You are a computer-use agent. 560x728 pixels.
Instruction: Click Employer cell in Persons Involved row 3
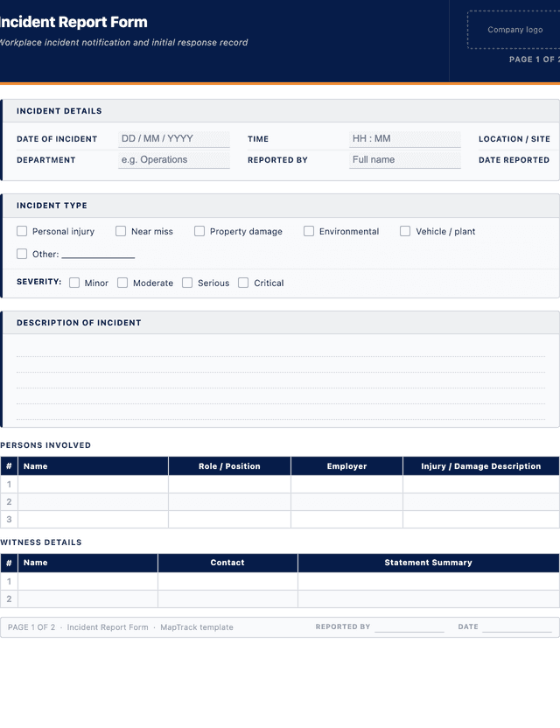click(x=346, y=520)
